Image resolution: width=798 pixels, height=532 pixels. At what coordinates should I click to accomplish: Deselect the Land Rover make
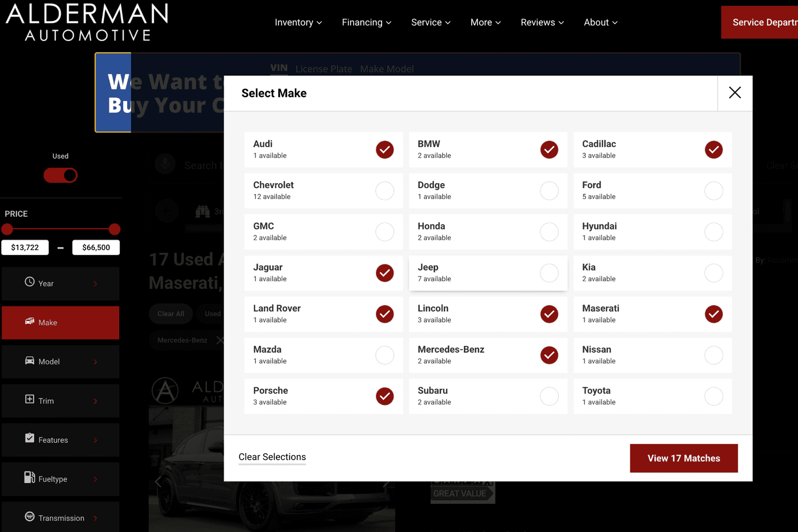coord(385,314)
